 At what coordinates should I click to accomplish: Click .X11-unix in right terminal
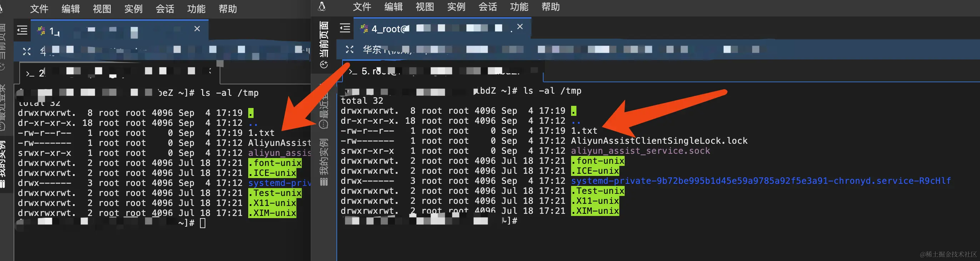595,201
